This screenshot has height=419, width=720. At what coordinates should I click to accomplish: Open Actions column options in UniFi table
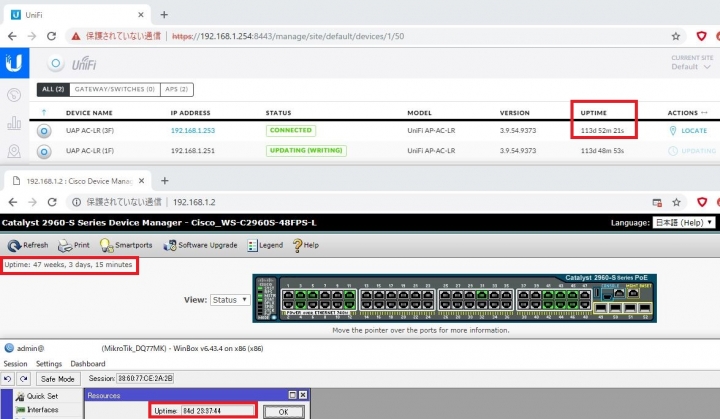704,113
